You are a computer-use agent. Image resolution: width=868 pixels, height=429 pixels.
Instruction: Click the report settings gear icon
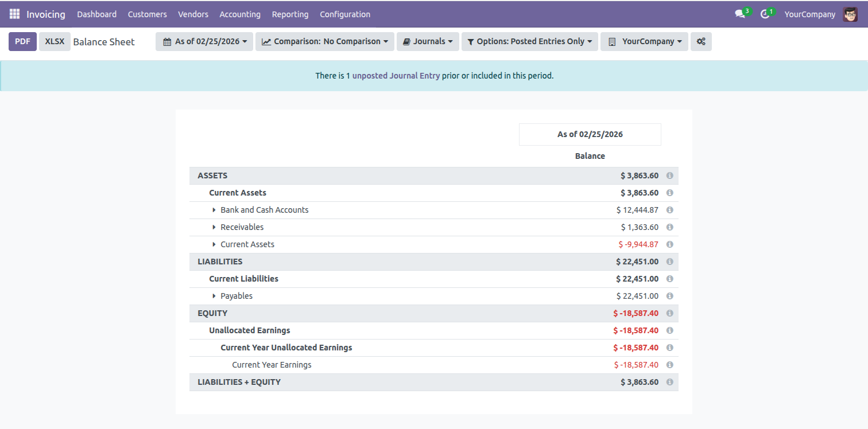coord(701,41)
